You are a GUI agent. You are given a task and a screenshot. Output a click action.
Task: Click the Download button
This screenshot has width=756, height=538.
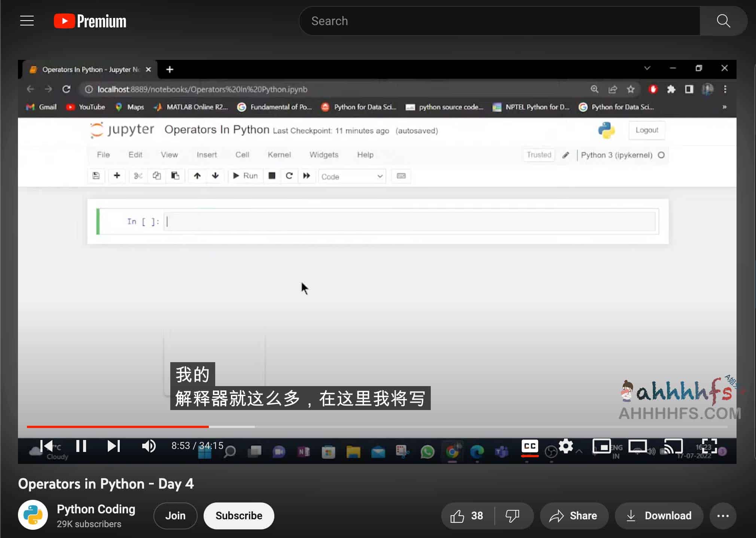coord(659,516)
